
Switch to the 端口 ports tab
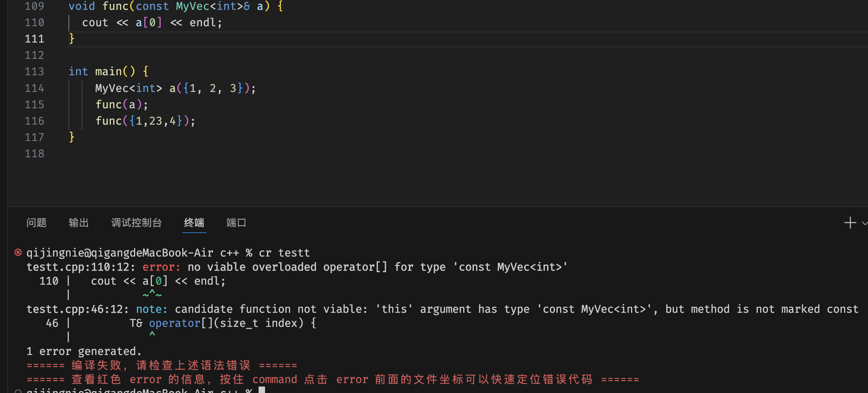pyautogui.click(x=236, y=222)
